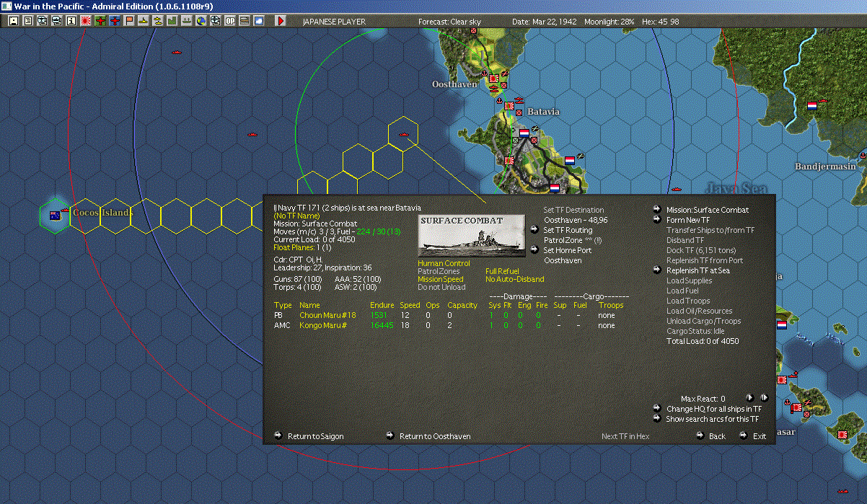Toggle the Patrol Zones setting
Image resolution: width=867 pixels, height=504 pixels.
(x=439, y=271)
